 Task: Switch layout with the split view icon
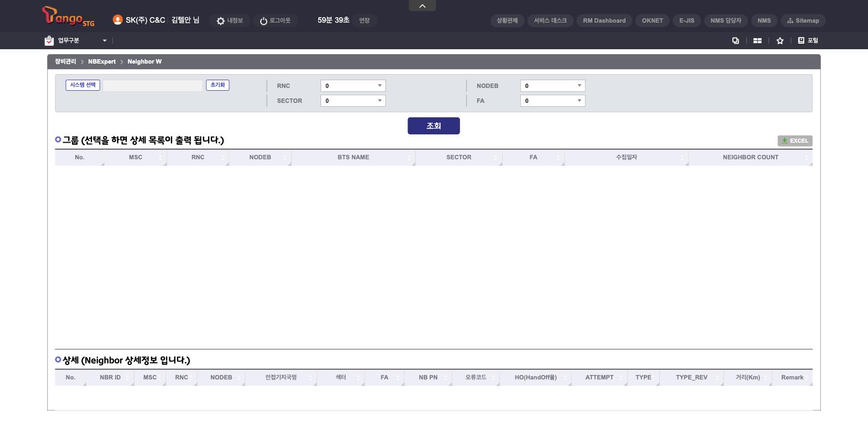757,40
